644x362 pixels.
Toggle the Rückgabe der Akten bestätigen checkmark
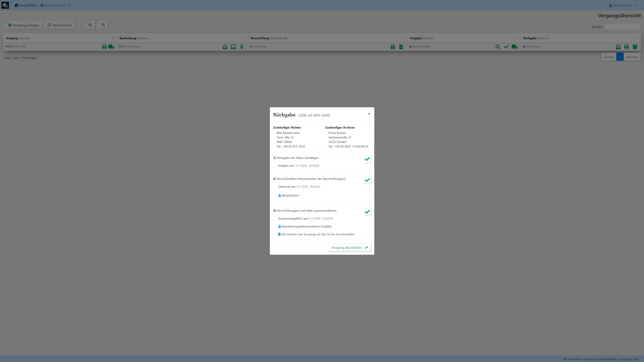click(367, 159)
